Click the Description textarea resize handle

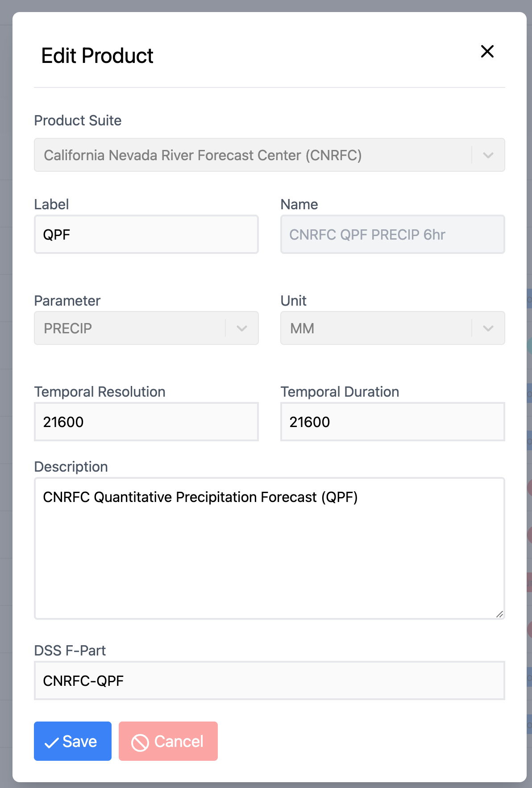[x=499, y=614]
